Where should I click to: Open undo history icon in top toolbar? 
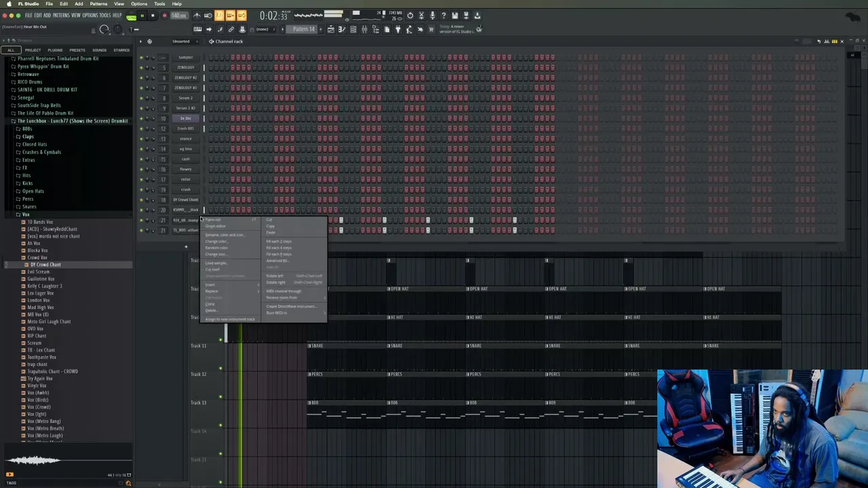pyautogui.click(x=410, y=16)
